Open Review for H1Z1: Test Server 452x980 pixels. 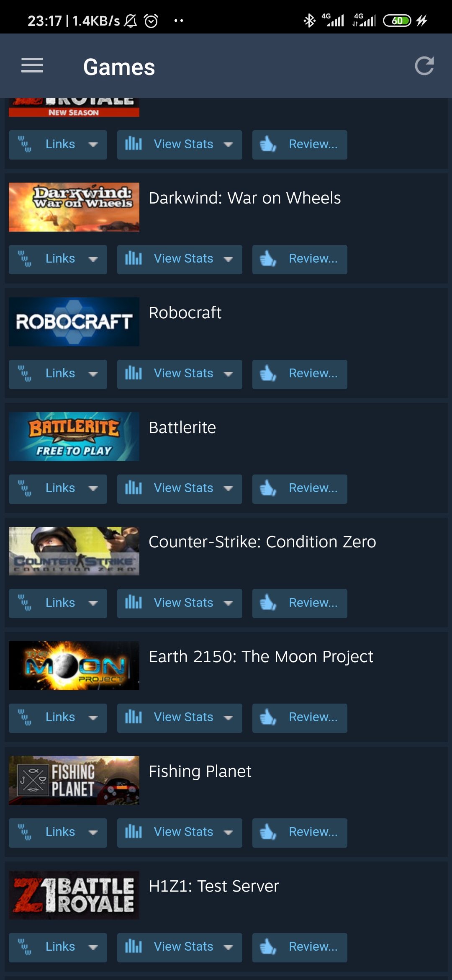click(x=300, y=947)
